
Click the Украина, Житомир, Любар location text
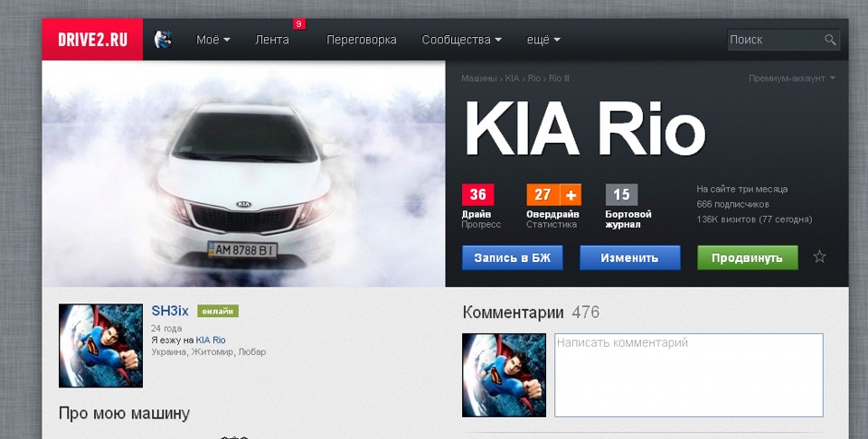[x=208, y=352]
